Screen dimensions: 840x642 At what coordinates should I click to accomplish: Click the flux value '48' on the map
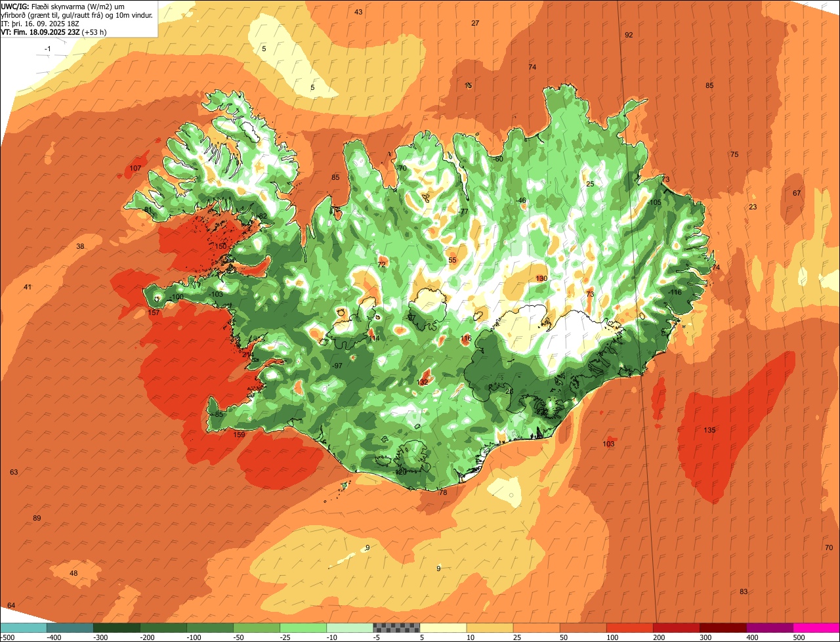pyautogui.click(x=73, y=573)
